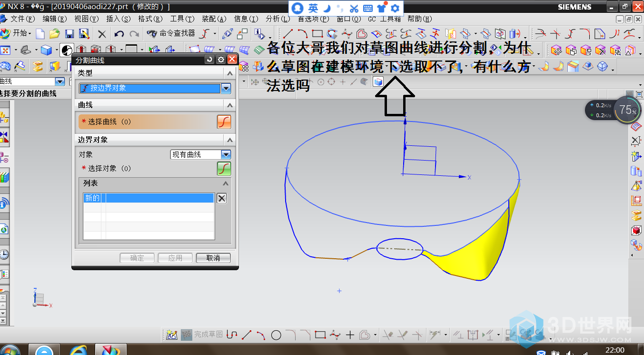Image resolution: width=644 pixels, height=355 pixels.
Task: Click the 取消 cancel button
Action: [x=213, y=258]
